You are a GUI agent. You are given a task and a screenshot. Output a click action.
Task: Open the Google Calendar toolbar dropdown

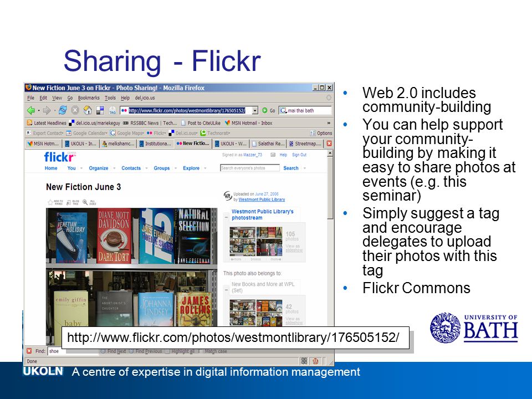(x=86, y=133)
